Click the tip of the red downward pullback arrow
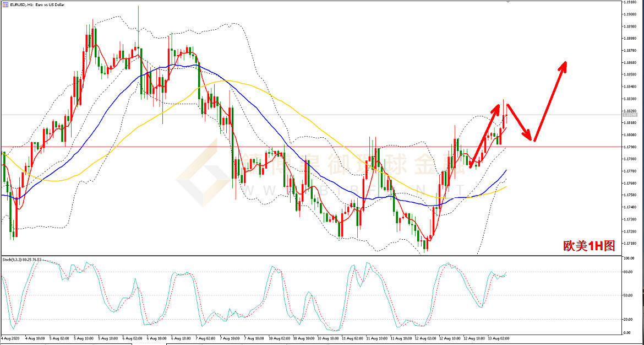This screenshot has height=345, width=644. (532, 140)
